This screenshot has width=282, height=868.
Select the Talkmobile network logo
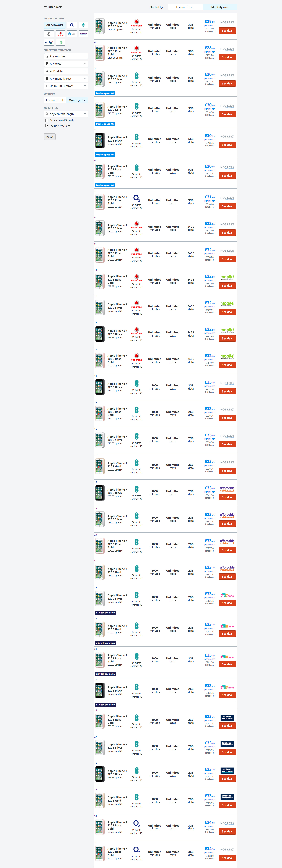click(83, 34)
